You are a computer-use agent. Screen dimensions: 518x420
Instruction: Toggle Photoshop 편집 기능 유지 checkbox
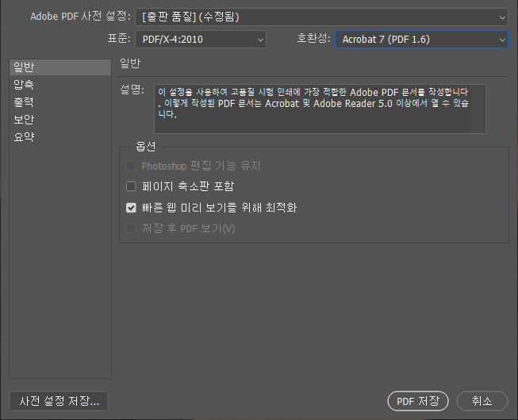coord(131,166)
